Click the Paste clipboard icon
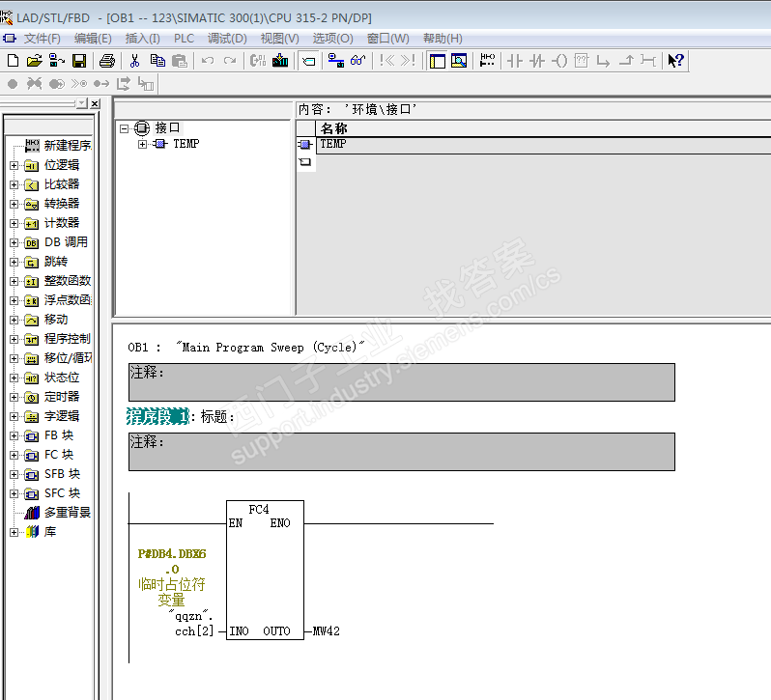The image size is (771, 700). [180, 61]
